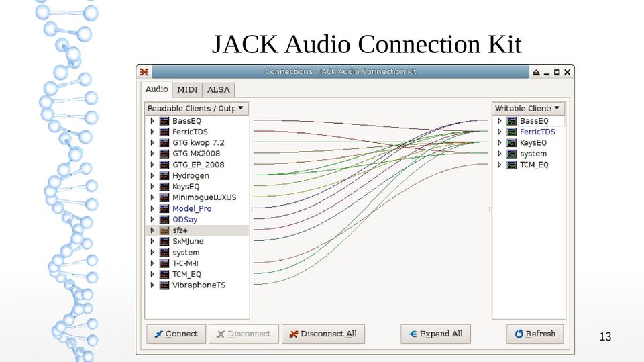The image size is (644, 362).
Task: Click the BassEQ output client icon
Action: coord(164,121)
